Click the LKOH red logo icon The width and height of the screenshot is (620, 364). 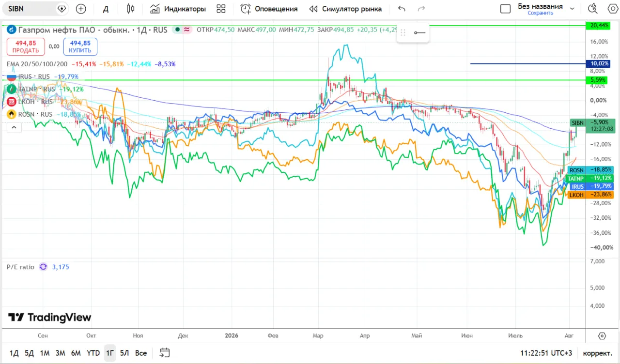point(11,102)
